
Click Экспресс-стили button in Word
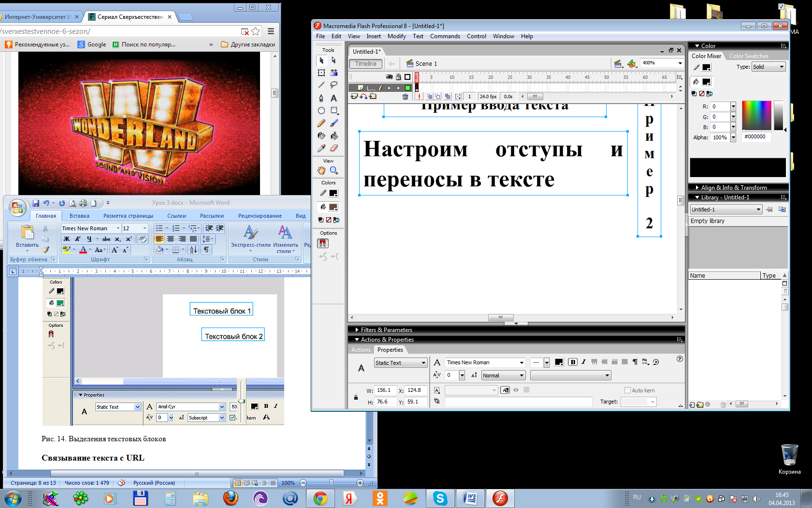click(250, 239)
